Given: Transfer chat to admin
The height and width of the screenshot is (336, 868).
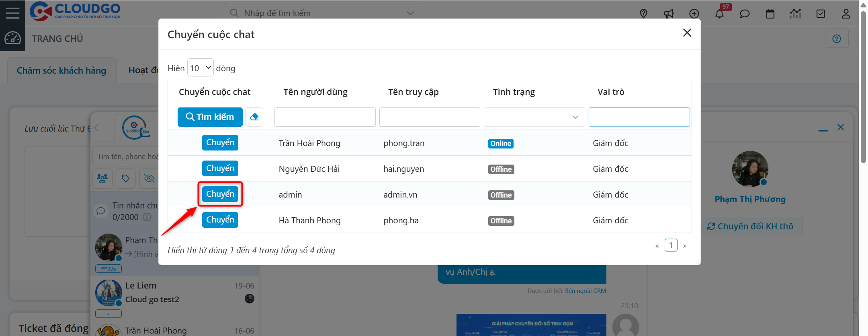Looking at the screenshot, I should 220,194.
